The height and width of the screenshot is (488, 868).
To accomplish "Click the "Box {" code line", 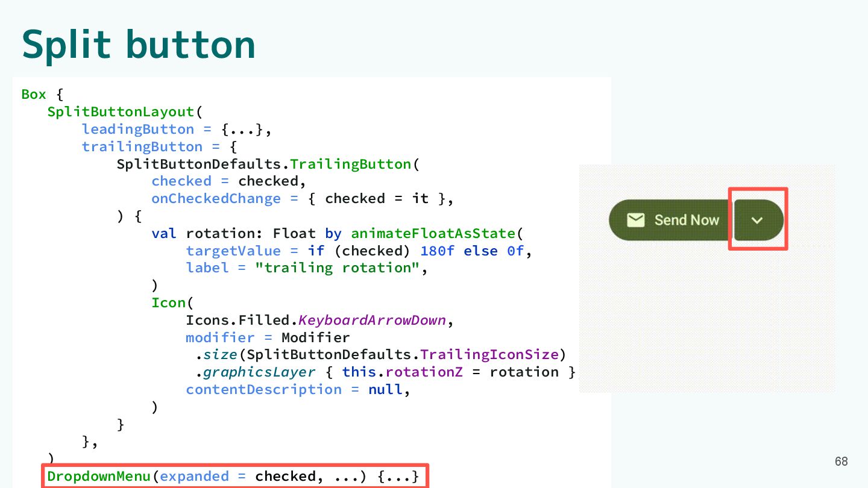I will tap(42, 95).
